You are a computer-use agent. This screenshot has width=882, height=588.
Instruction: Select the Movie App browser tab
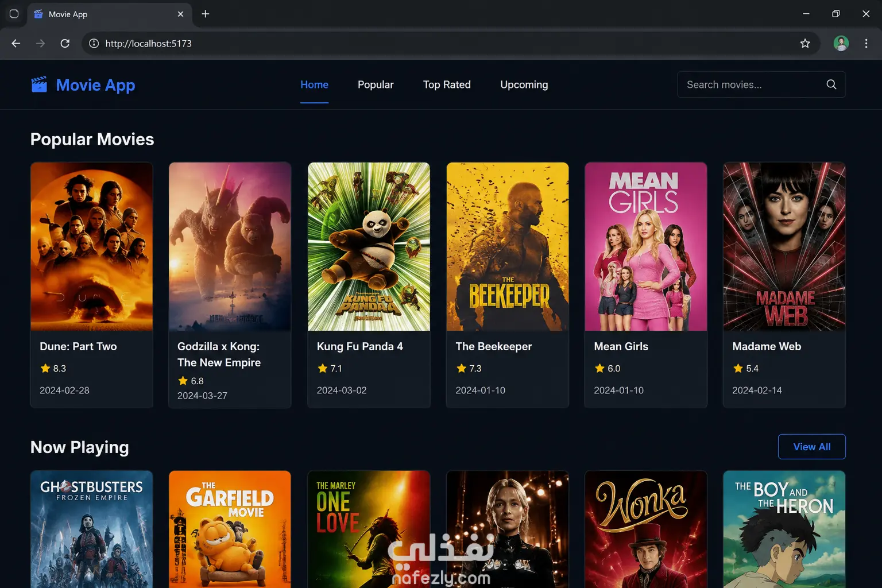(109, 14)
